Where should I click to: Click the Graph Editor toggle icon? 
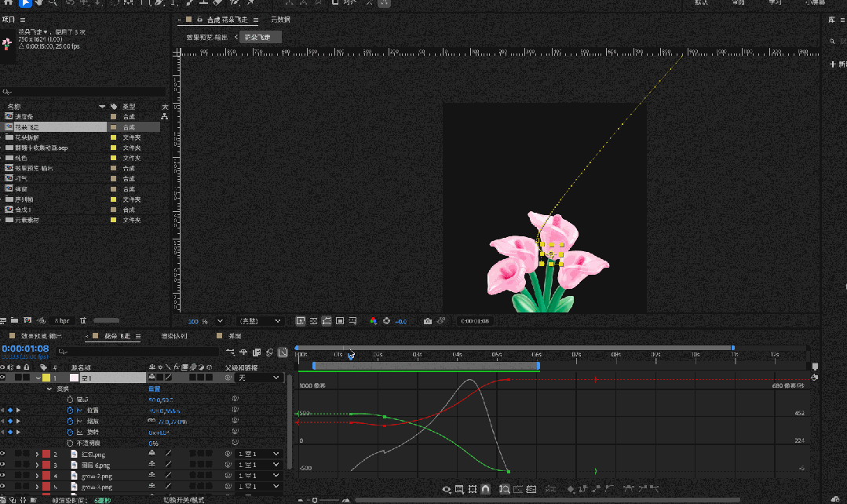tap(283, 352)
